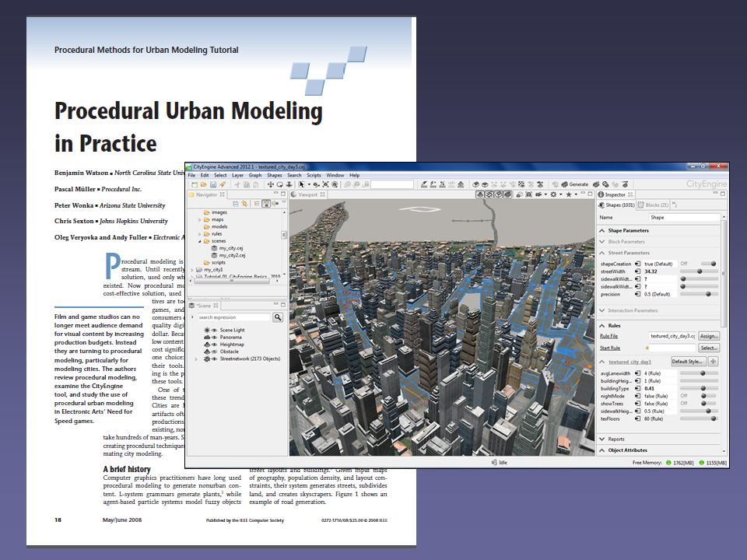Click the star bookmarks icon in Viewport
The height and width of the screenshot is (560, 747).
point(569,194)
